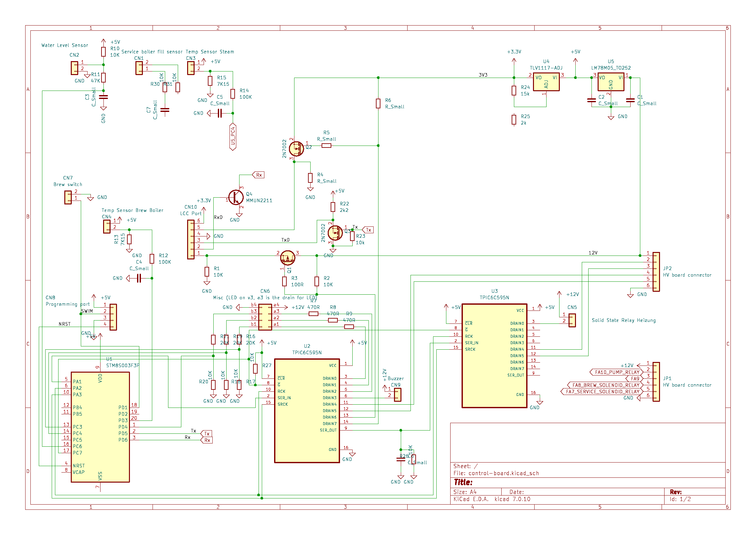Click the STM8S003F3P microcontroller U1 body
The height and width of the screenshot is (535, 756).
[100, 427]
